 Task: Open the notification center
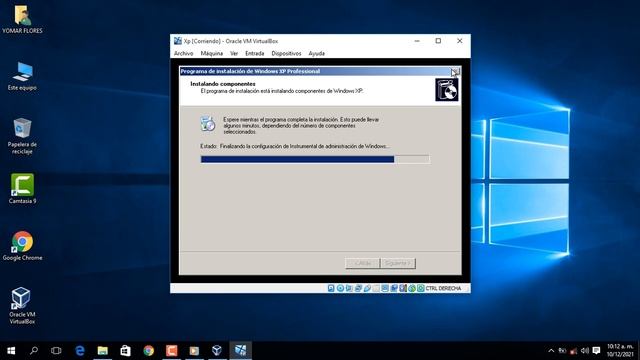(x=596, y=351)
